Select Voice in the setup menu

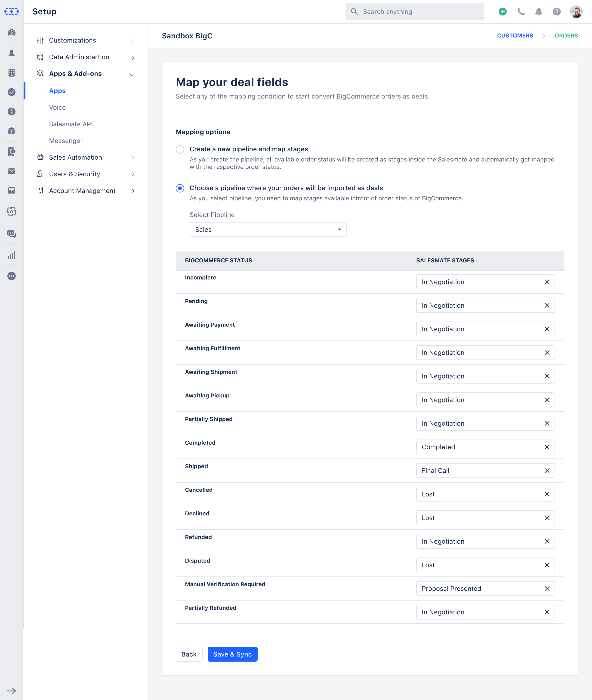tap(57, 107)
